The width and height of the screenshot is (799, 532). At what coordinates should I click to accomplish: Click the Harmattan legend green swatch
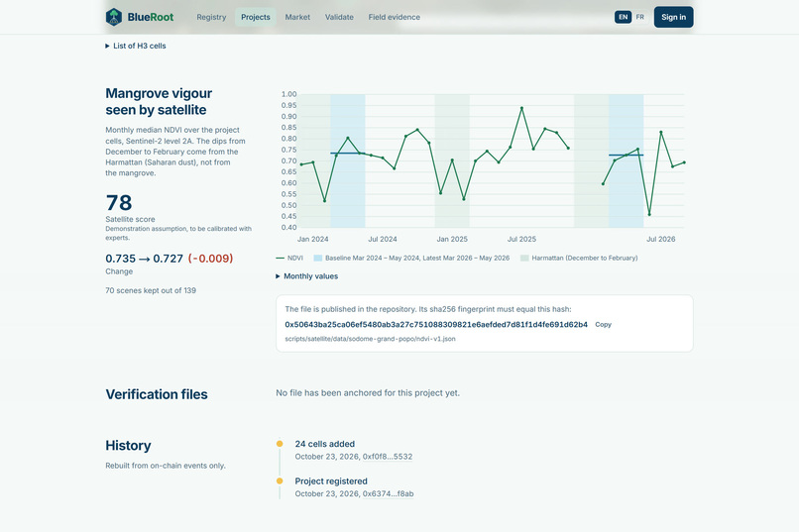524,259
